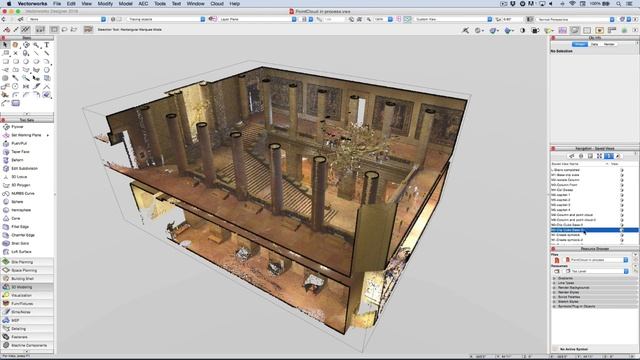Open the Visualization tool set
640x360 pixels.
pos(27,295)
